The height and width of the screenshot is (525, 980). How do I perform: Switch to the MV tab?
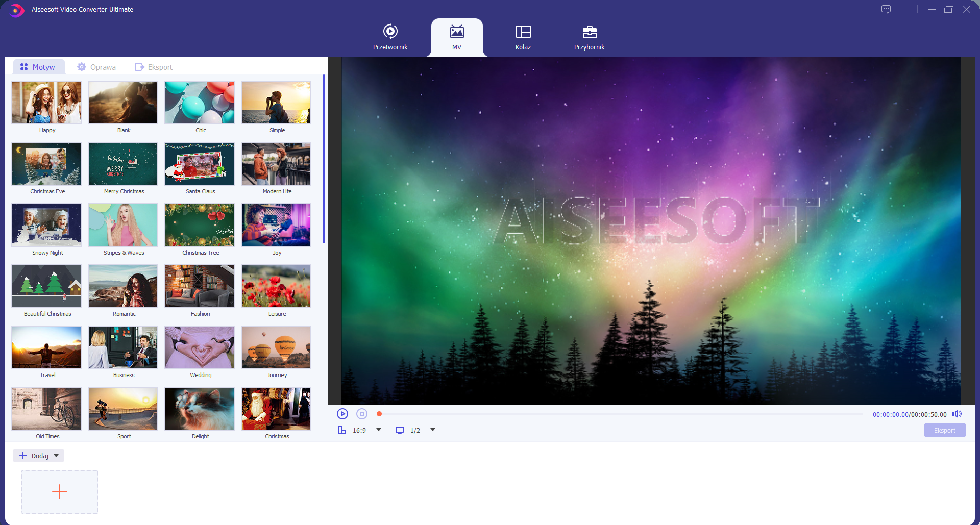[x=457, y=37]
